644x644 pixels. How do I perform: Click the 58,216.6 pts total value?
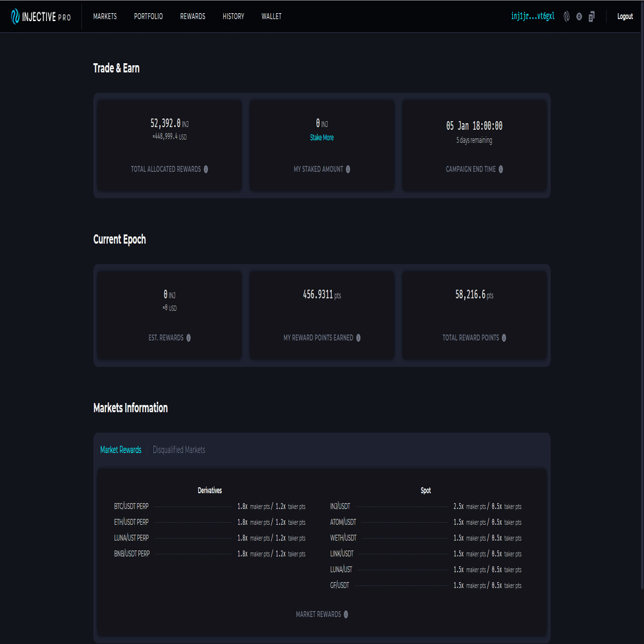tap(474, 294)
